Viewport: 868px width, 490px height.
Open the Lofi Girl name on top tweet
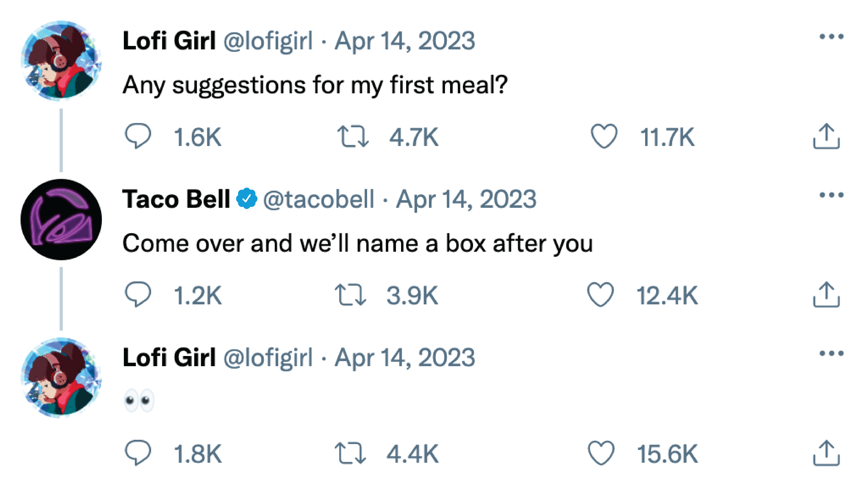[169, 41]
